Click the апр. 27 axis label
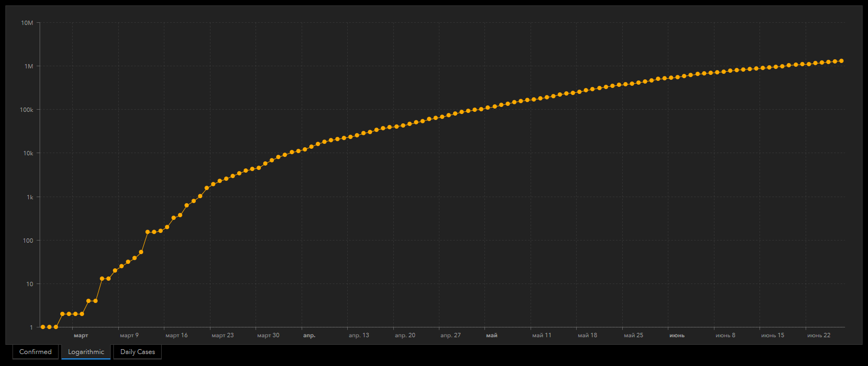The width and height of the screenshot is (868, 366). point(450,336)
